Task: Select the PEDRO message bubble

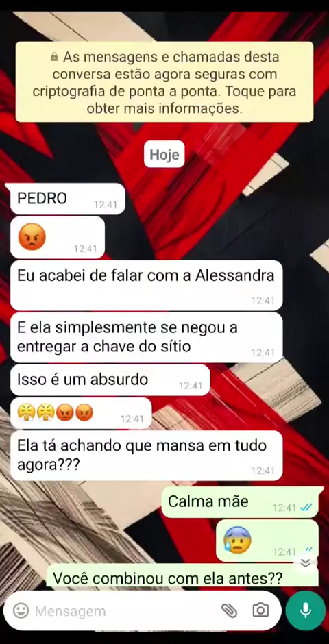Action: click(x=68, y=199)
